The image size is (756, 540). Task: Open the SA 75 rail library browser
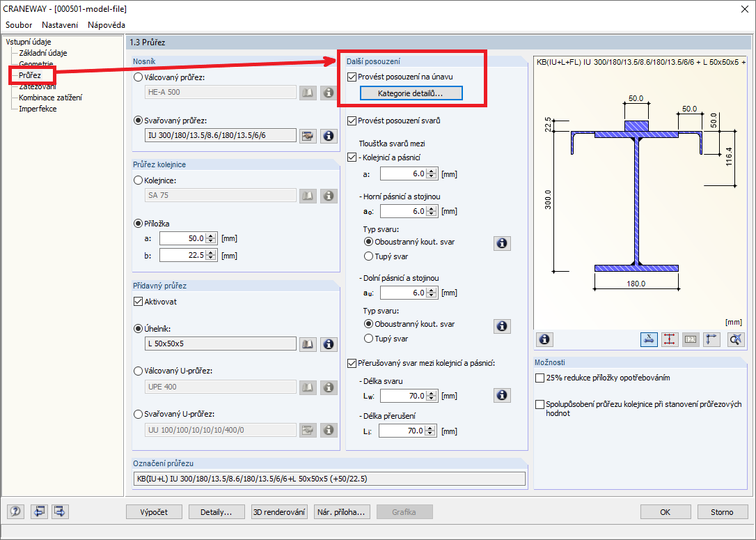[308, 196]
